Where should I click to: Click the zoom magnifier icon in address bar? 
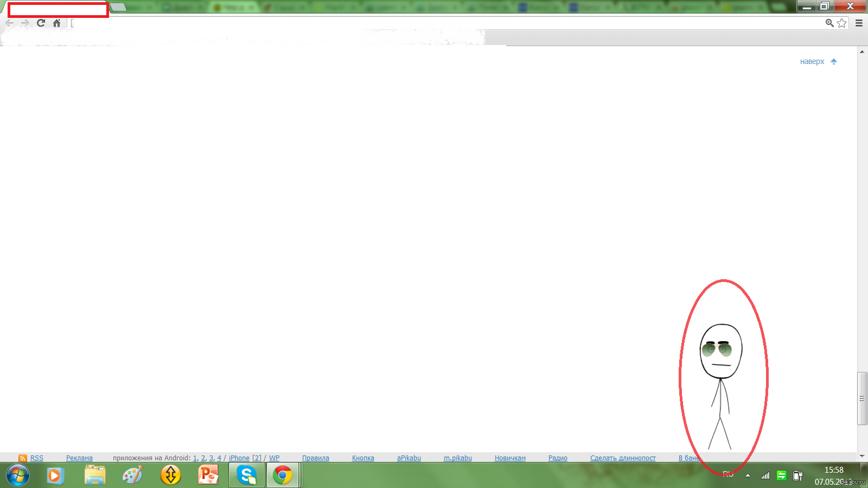pyautogui.click(x=829, y=23)
